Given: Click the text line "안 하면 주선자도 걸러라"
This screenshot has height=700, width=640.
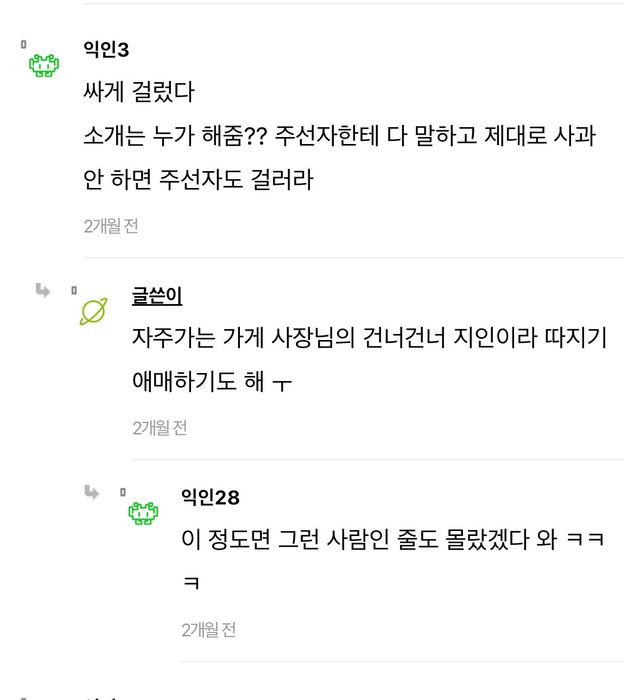Looking at the screenshot, I should click(198, 180).
